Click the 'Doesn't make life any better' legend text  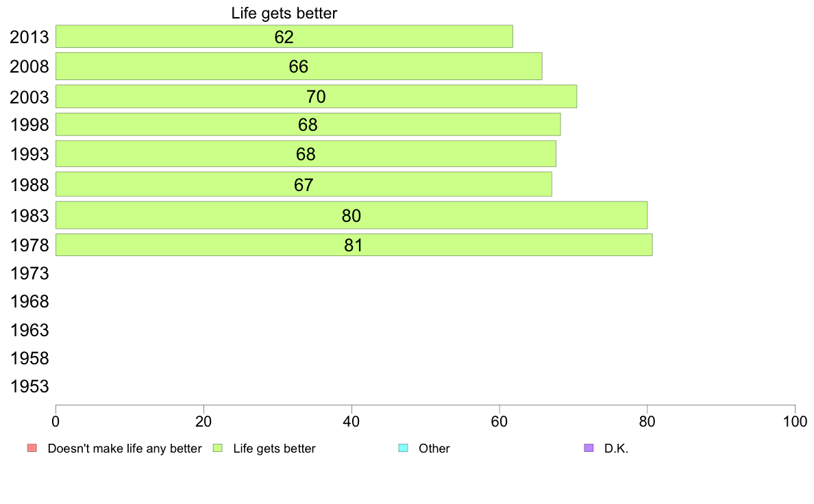click(x=125, y=449)
